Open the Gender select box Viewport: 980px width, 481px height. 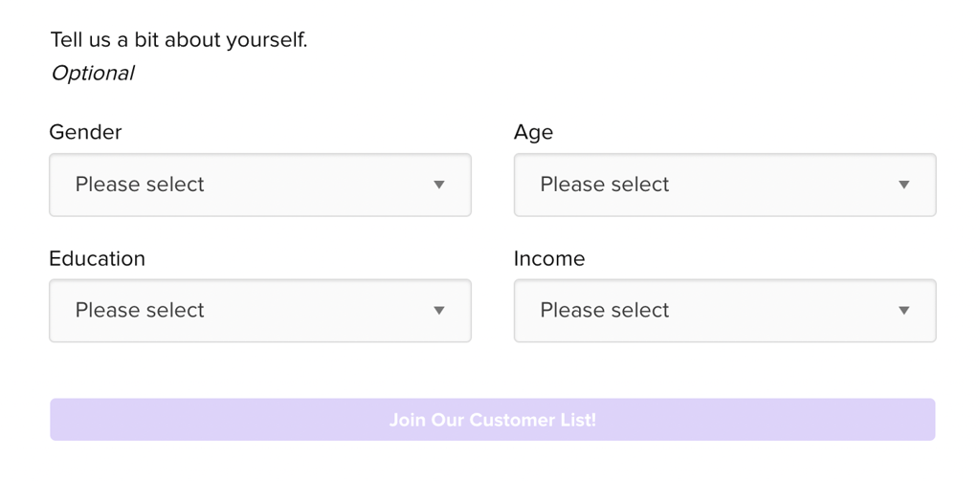[259, 185]
